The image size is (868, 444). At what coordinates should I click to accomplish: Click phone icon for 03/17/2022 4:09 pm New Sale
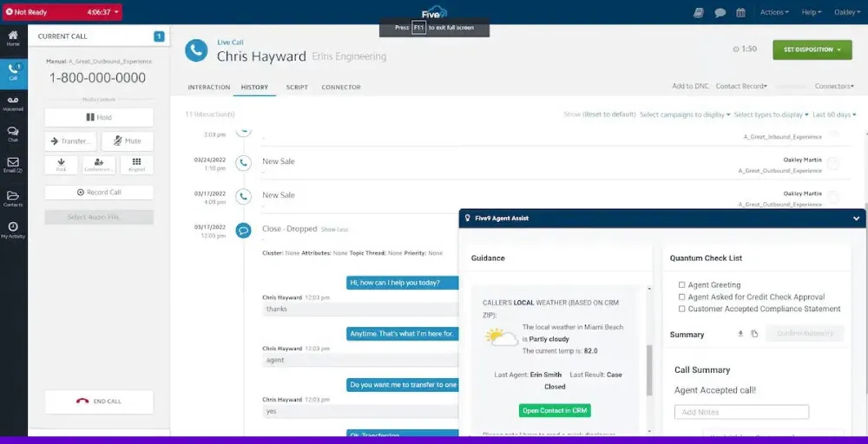[243, 196]
